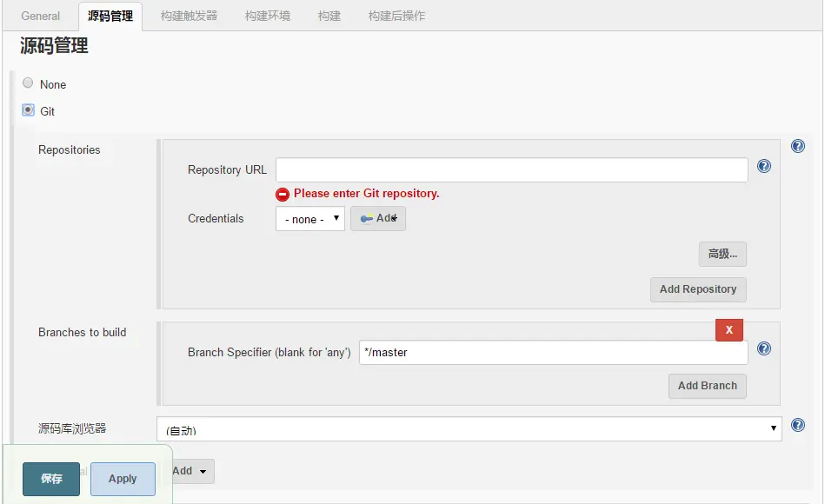Switch to the 构建后操作 tab
This screenshot has height=504, width=825.
click(x=396, y=16)
